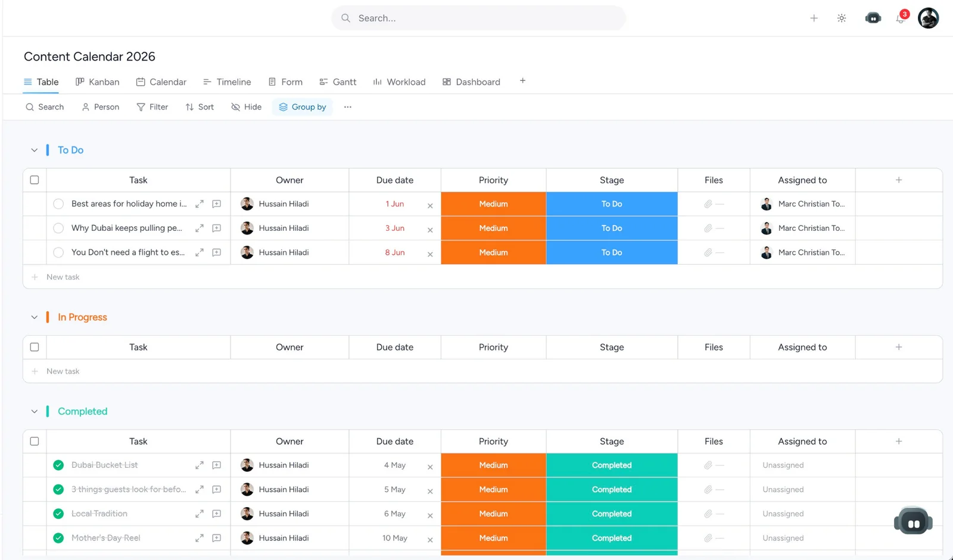Expand the 'Local Tradition' task
Screen dimensions: 953x560
pyautogui.click(x=200, y=514)
